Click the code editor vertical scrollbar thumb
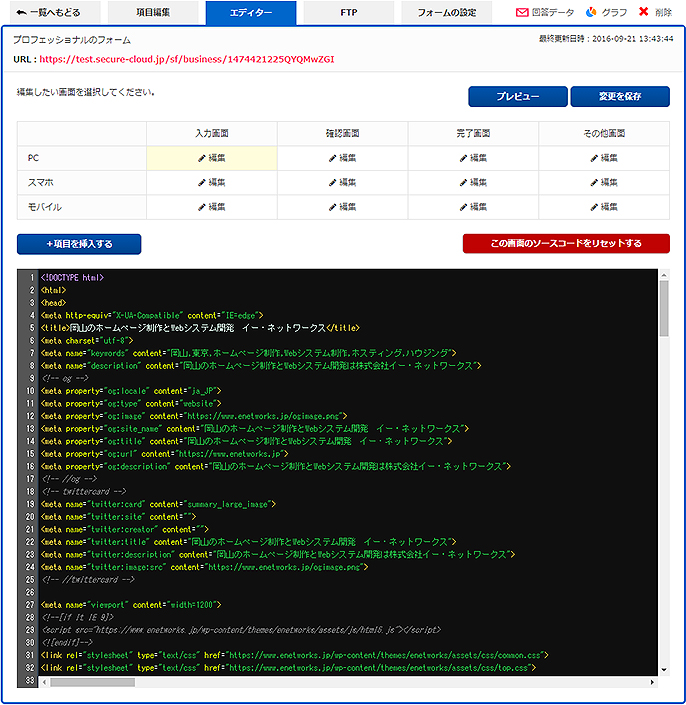The width and height of the screenshot is (686, 705). [664, 308]
